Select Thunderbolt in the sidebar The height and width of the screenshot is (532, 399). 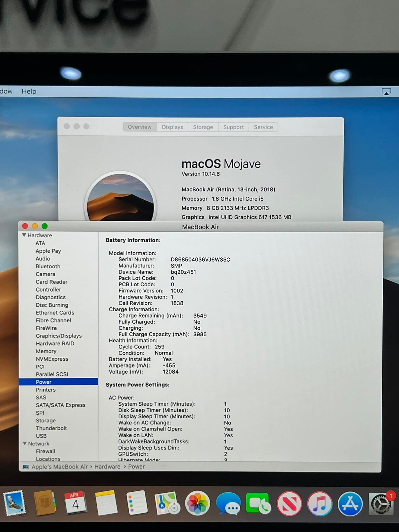click(x=51, y=428)
